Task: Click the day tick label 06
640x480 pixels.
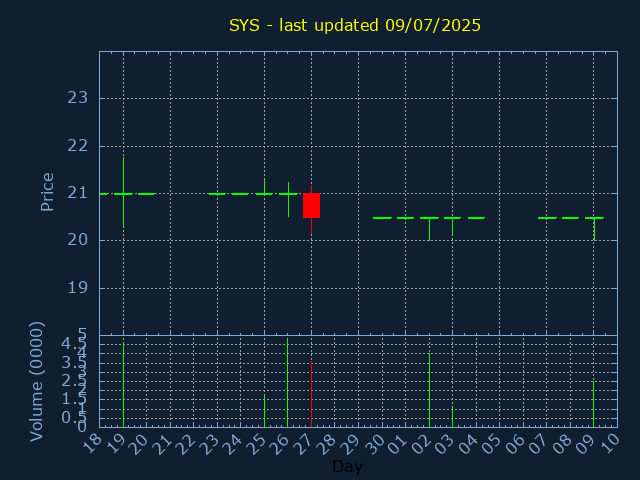Action: click(517, 443)
